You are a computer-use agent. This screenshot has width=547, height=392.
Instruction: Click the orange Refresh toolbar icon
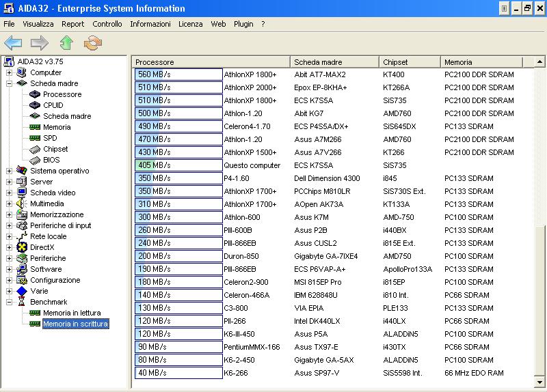(x=93, y=43)
